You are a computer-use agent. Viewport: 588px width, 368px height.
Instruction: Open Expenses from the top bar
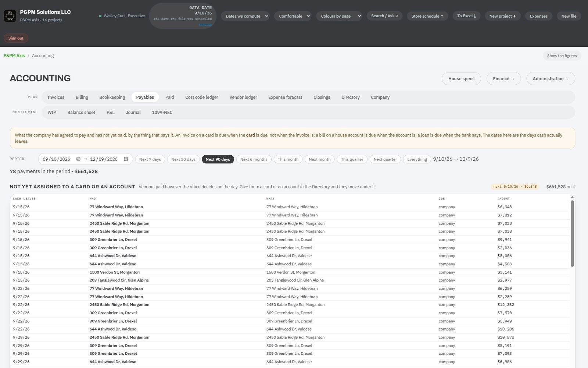[x=538, y=16]
